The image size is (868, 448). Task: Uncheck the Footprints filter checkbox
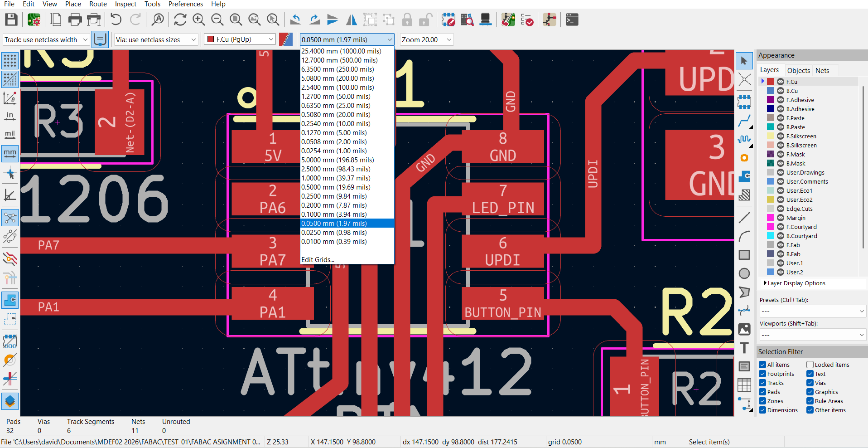pyautogui.click(x=762, y=374)
